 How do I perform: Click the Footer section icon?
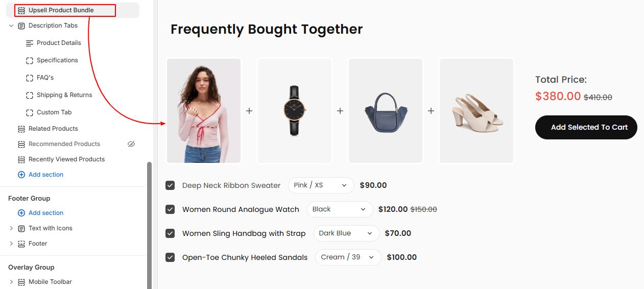(21, 244)
